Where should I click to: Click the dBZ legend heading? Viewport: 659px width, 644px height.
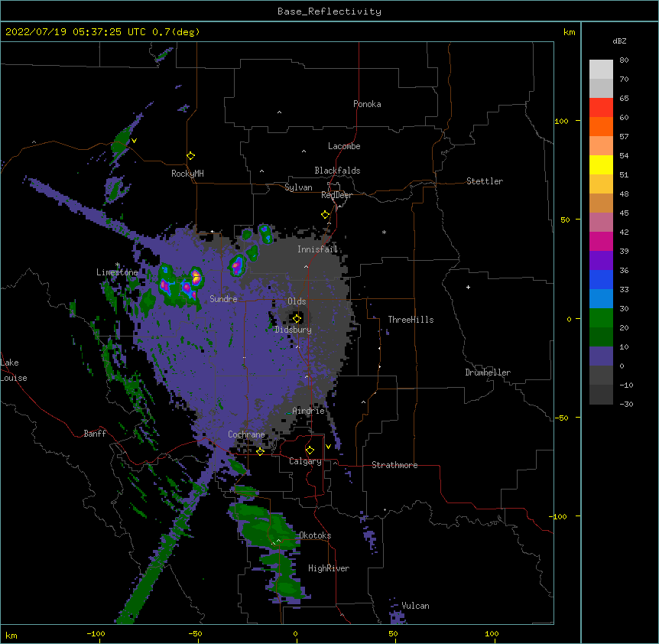[x=619, y=41]
